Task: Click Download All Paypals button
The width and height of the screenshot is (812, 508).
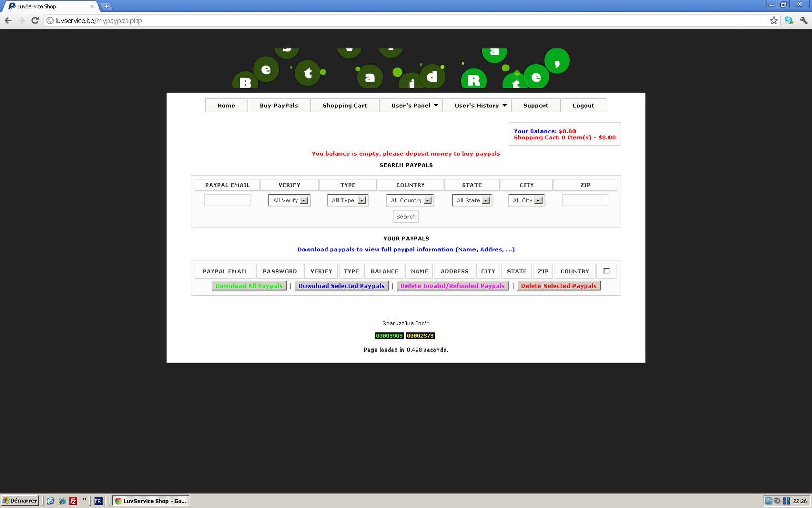Action: 249,285
